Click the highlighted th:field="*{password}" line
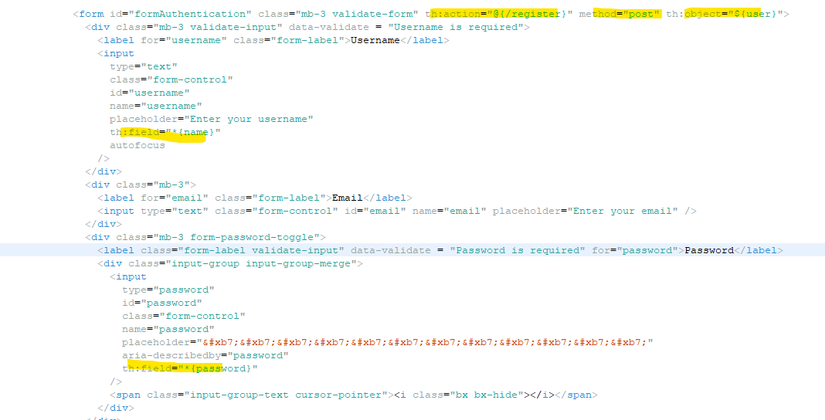The width and height of the screenshot is (825, 420). [x=190, y=369]
